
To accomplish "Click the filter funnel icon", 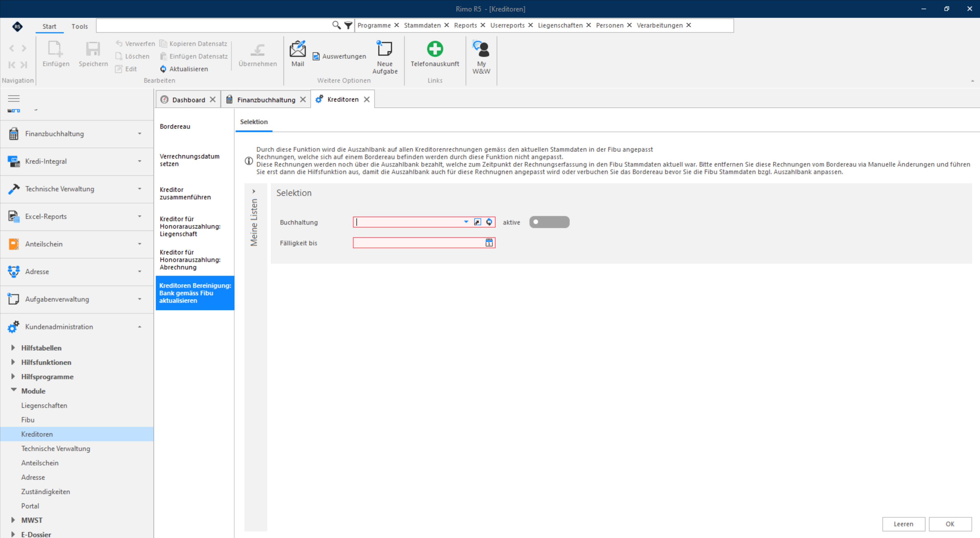I will pos(348,25).
